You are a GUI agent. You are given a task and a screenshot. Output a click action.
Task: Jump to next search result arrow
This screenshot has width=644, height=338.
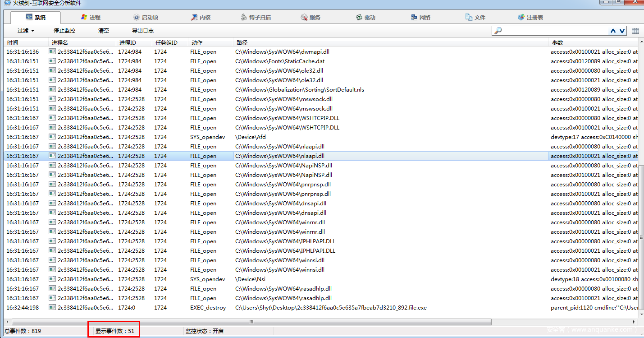coord(622,31)
